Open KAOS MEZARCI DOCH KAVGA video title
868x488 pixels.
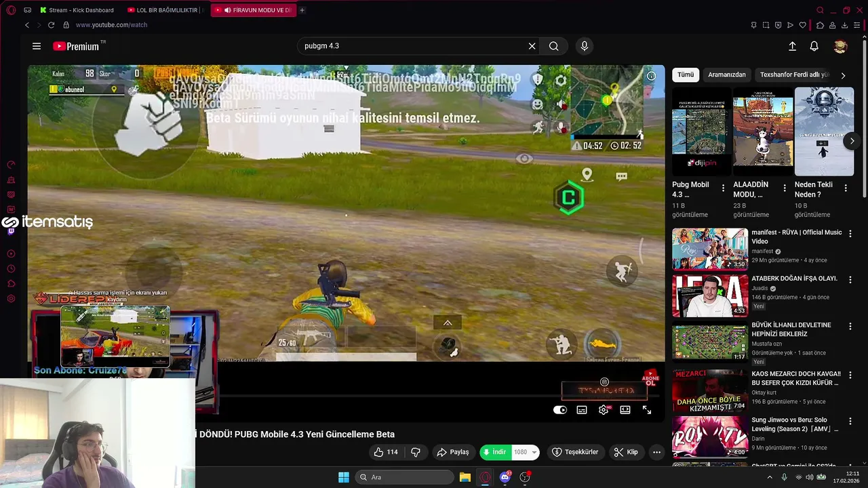pos(796,378)
